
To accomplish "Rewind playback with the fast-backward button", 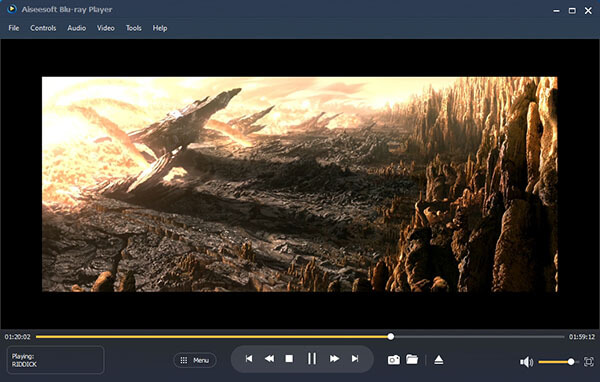I will [269, 359].
